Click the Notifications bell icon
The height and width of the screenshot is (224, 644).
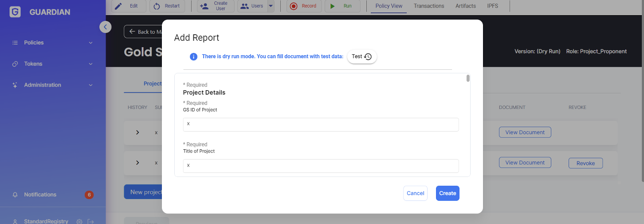point(15,195)
